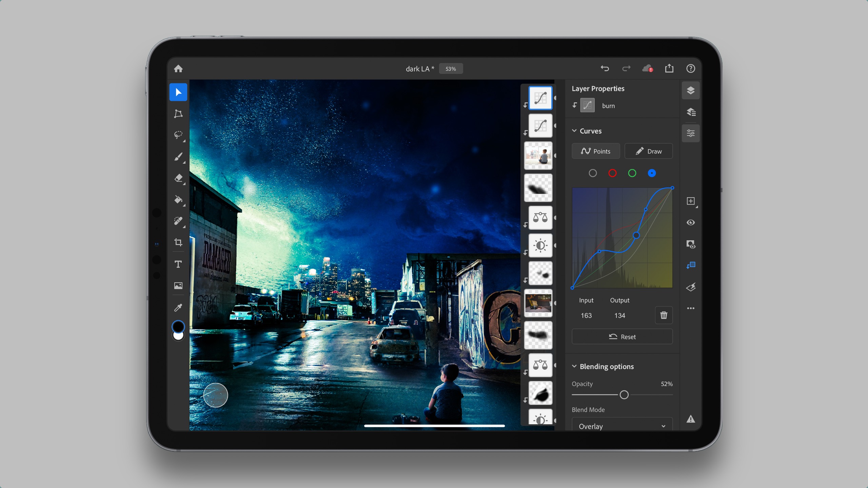Switch to Points curve mode
Viewport: 868px width, 488px height.
coord(596,151)
